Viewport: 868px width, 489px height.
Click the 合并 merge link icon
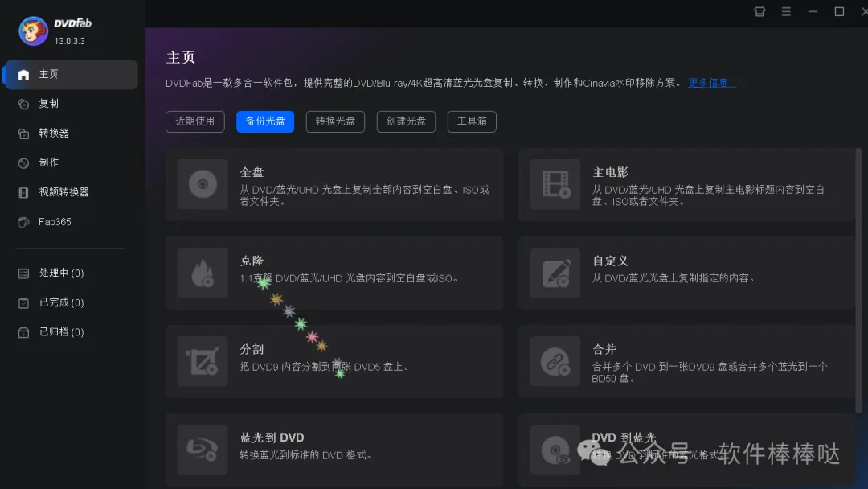pos(555,361)
